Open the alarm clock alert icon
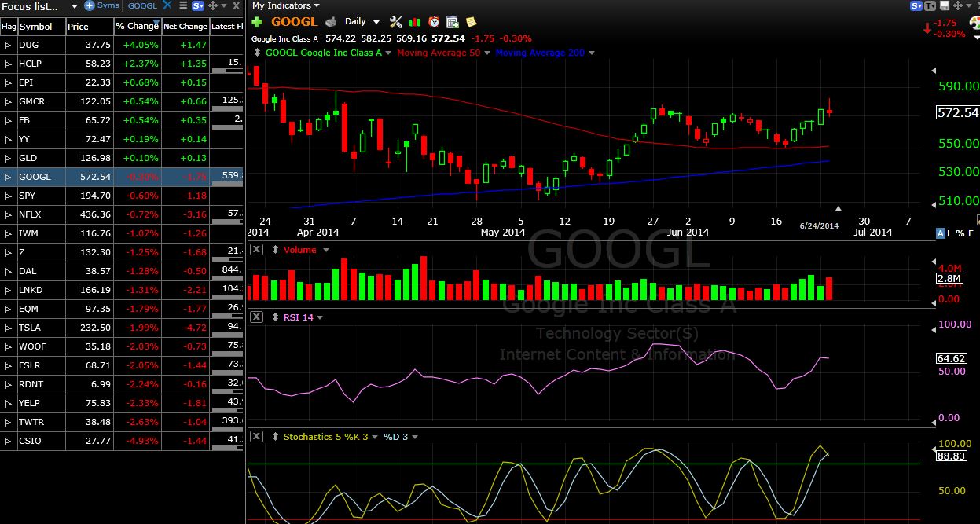Screen dimensions: 980x524 [x=433, y=22]
